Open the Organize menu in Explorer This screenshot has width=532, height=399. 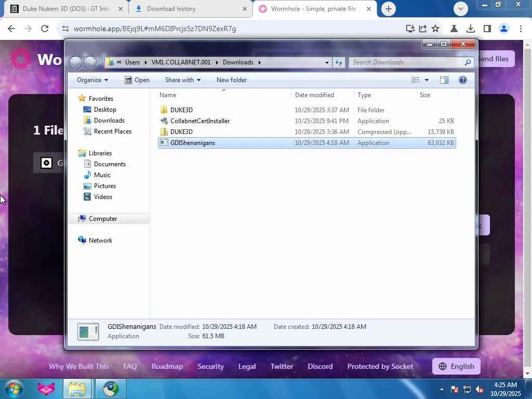tap(92, 80)
